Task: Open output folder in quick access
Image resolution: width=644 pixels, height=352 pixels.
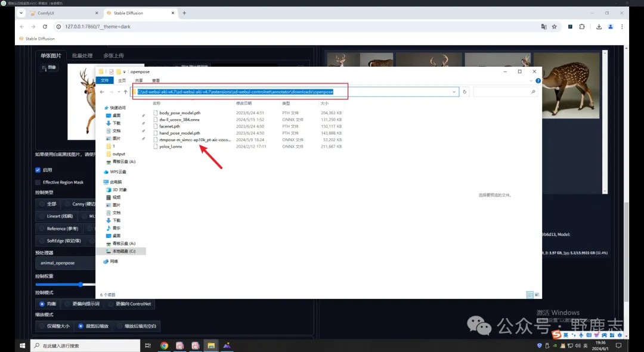Action: [119, 154]
